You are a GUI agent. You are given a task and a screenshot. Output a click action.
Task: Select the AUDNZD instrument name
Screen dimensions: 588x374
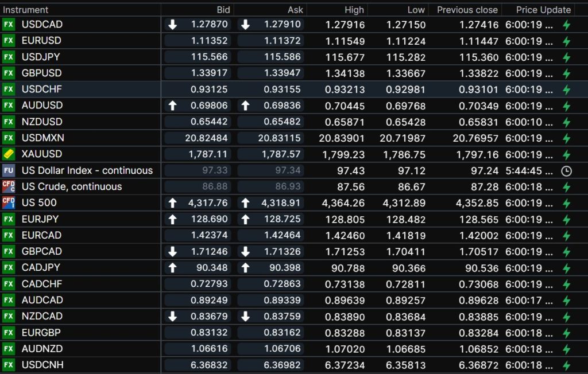(x=42, y=349)
